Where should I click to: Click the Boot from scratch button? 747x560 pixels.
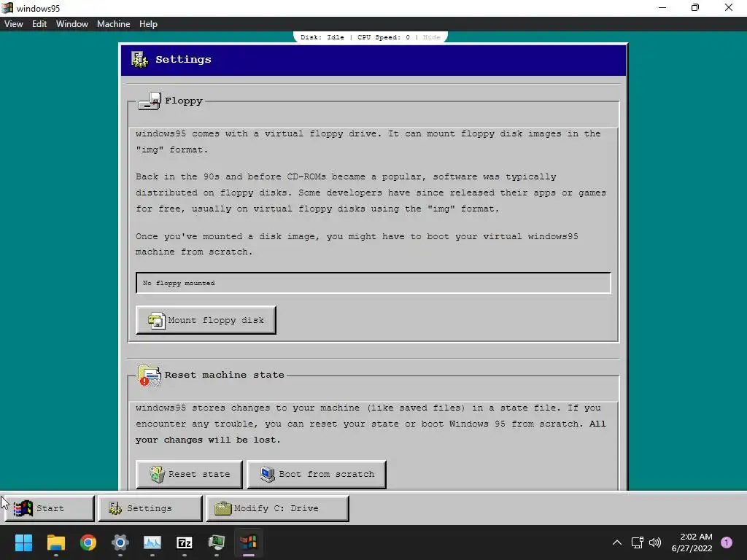click(x=317, y=474)
